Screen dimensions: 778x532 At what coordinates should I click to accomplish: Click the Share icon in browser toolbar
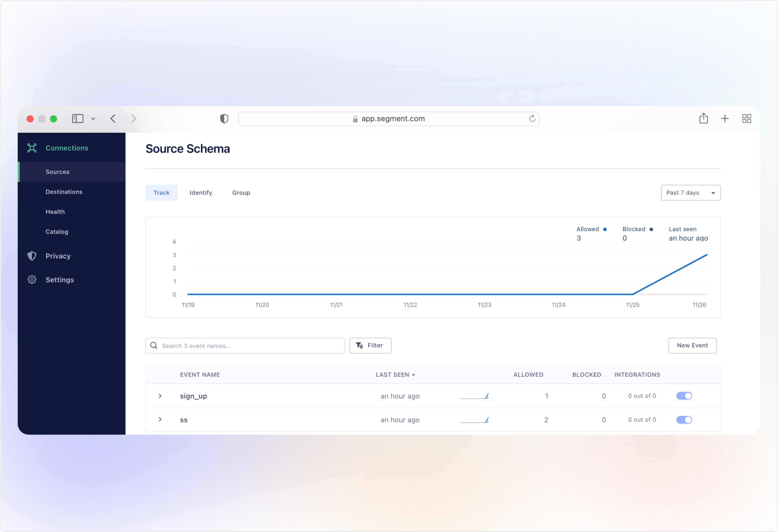[703, 119]
